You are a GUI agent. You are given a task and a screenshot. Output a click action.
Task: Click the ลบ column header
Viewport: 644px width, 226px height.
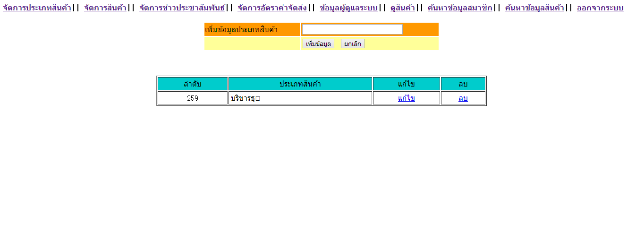(x=463, y=84)
